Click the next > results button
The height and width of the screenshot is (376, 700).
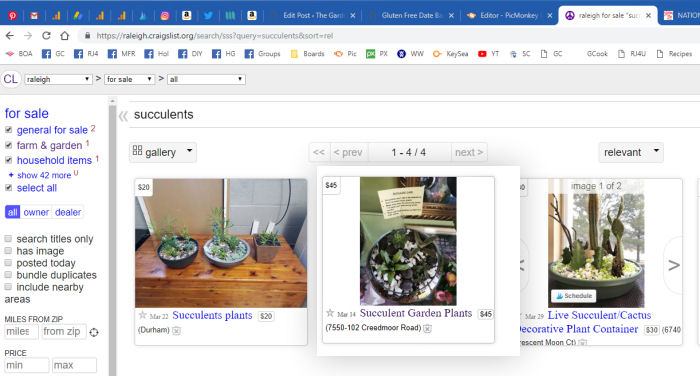(x=469, y=152)
